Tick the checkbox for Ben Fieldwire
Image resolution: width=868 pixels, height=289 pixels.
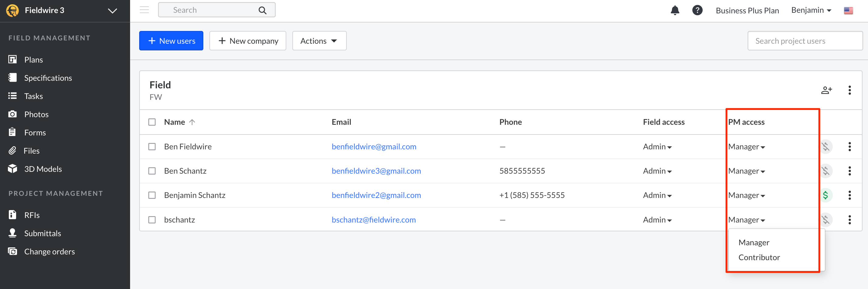pyautogui.click(x=152, y=147)
